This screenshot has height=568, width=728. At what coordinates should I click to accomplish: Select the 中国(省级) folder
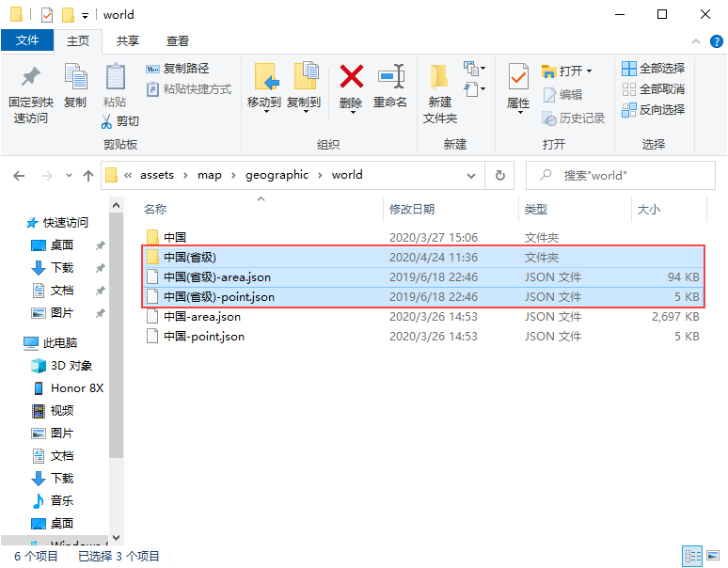(423, 257)
